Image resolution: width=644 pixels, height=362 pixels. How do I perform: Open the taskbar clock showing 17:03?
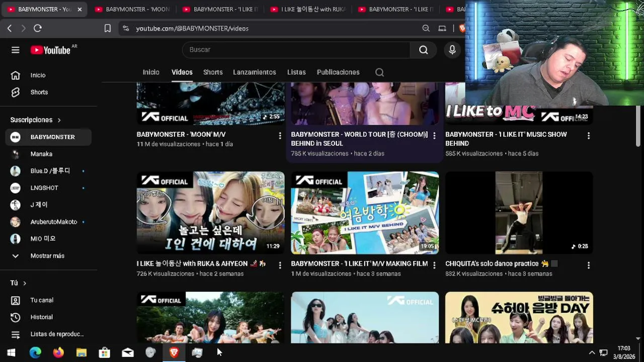coord(624,352)
